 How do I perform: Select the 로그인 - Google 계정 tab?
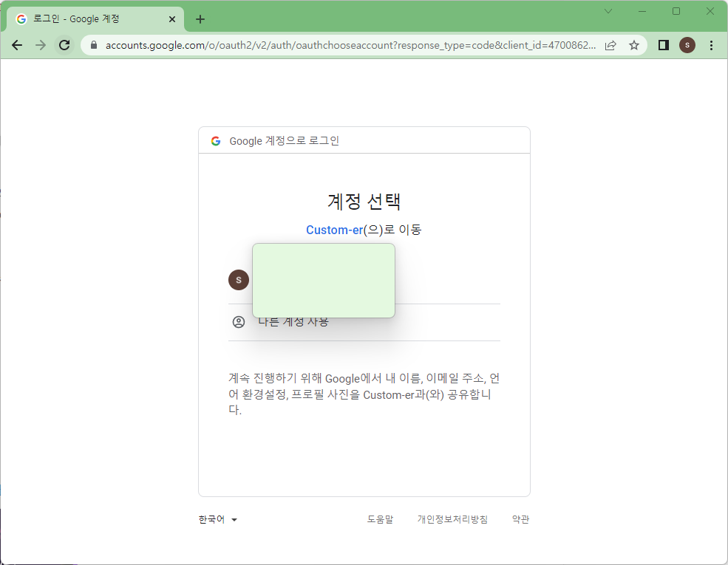click(x=95, y=19)
